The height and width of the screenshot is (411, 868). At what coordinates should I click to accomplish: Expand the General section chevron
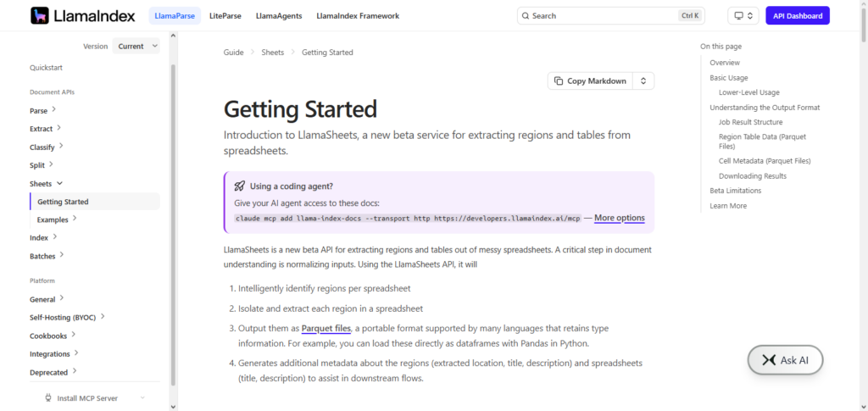[x=61, y=297]
